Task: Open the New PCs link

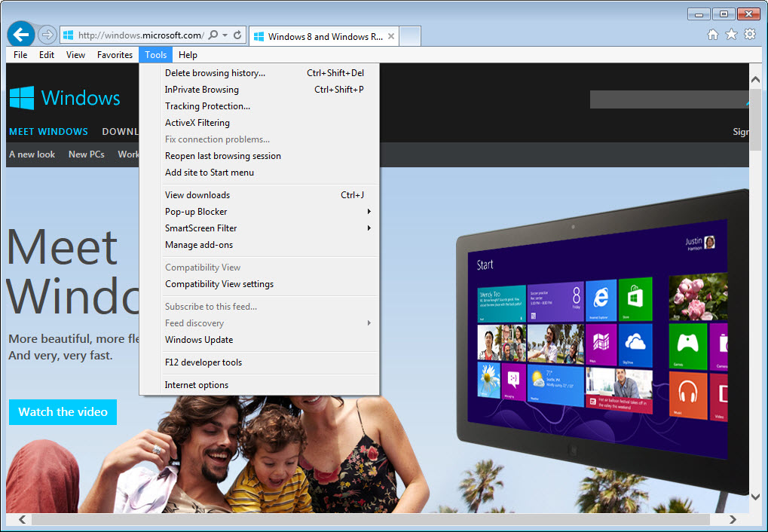Action: [x=87, y=154]
